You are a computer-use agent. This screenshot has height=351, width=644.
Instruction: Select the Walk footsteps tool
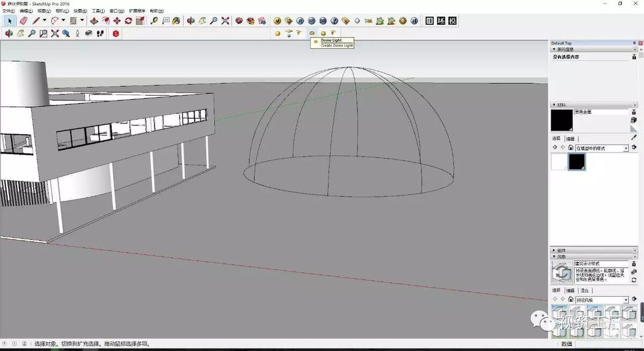pos(100,33)
